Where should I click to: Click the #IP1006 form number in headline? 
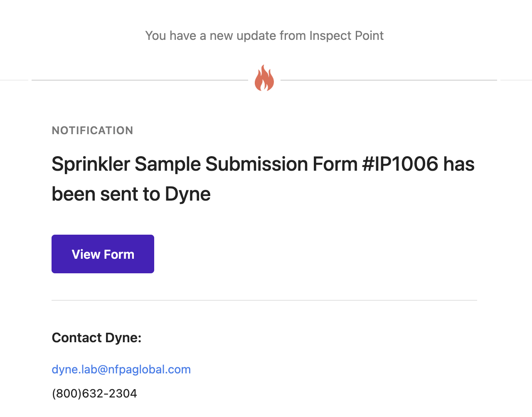[x=400, y=164]
